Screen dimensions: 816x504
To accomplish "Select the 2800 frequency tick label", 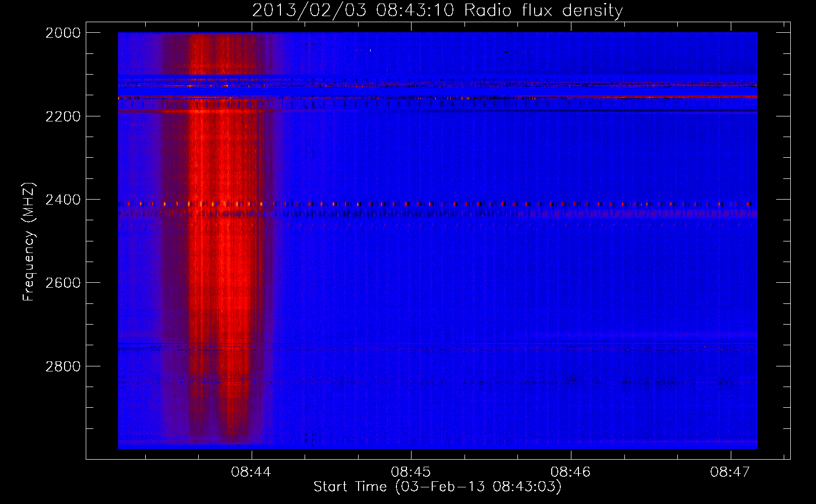I will 63,366.
